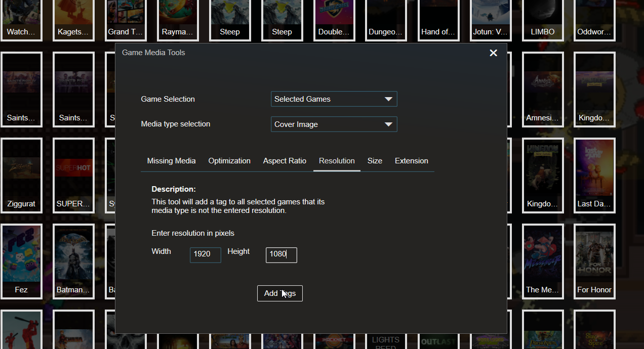The image size is (644, 349).
Task: Select the Dungeo... game cover
Action: (386, 20)
